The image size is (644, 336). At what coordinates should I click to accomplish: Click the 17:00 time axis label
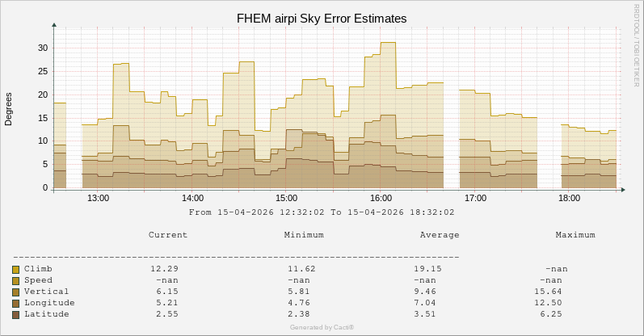tap(475, 198)
